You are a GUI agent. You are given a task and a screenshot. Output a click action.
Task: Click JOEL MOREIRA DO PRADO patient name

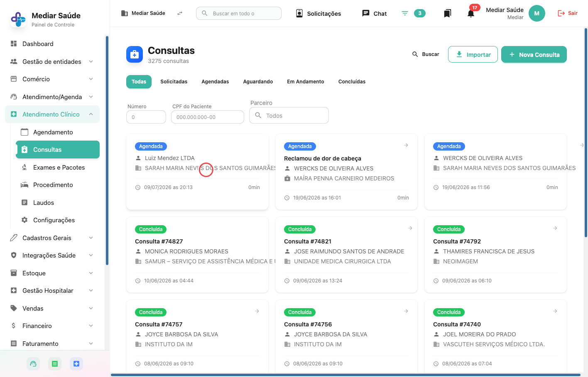click(x=480, y=334)
